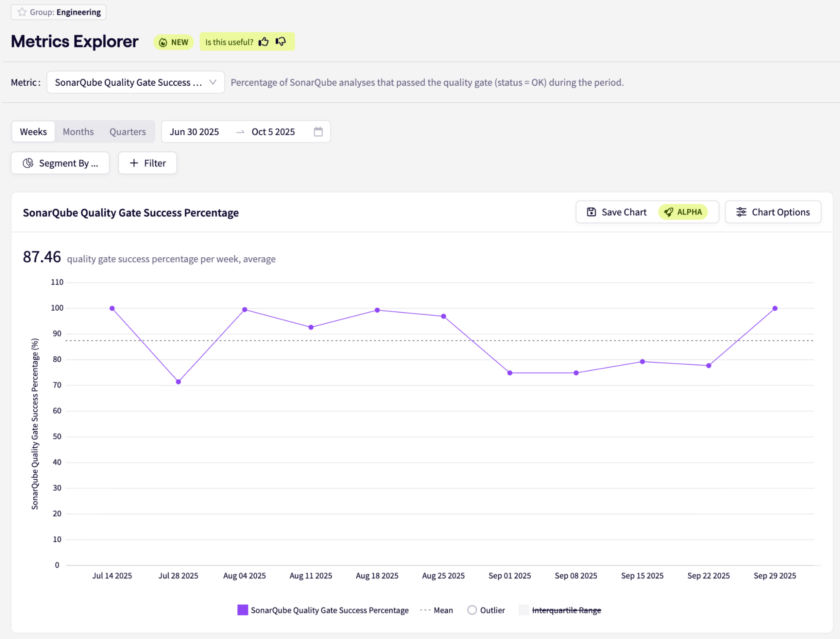Toggle the Interquartile Range legend entry
The width and height of the screenshot is (840, 639).
click(x=566, y=610)
